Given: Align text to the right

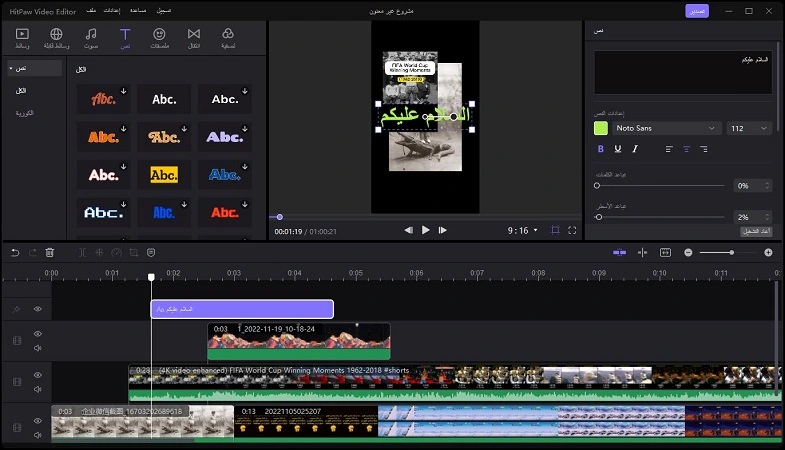Looking at the screenshot, I should click(704, 149).
